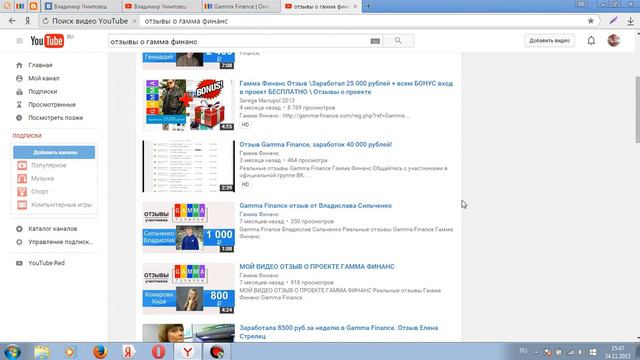
Task: Open the Windows Start button
Action: (12, 351)
